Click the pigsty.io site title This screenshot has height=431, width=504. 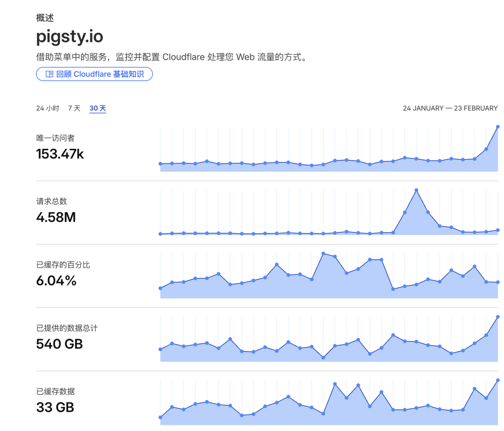(x=69, y=37)
